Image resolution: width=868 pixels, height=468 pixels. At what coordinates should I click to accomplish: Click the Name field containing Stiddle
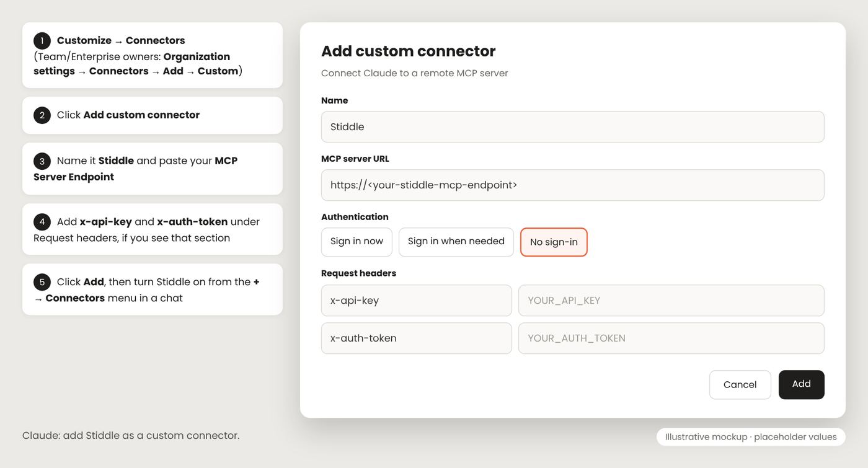click(572, 126)
